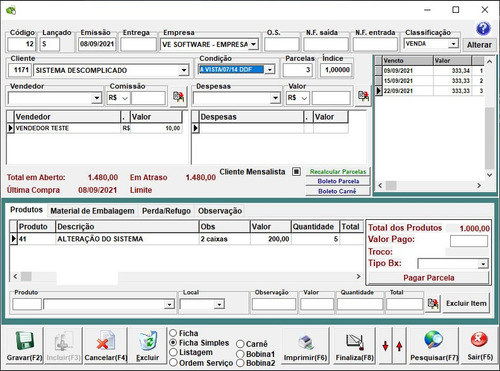Click the Índice 1,00000 field
The width and height of the screenshot is (500, 371).
click(x=337, y=70)
